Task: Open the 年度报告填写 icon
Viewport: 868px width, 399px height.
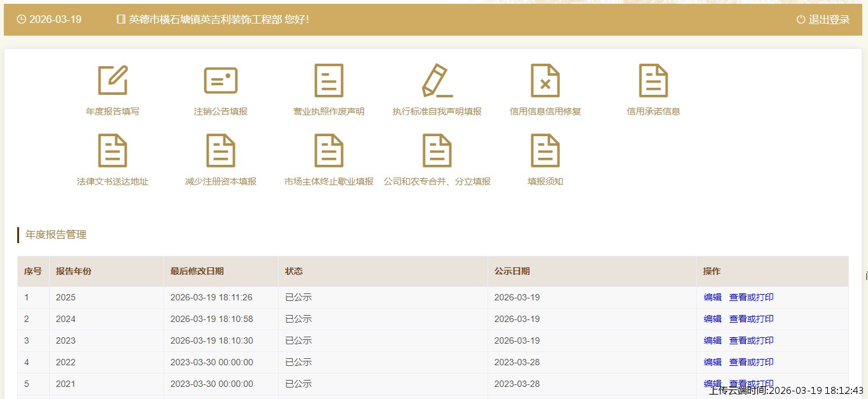Action: [x=113, y=81]
